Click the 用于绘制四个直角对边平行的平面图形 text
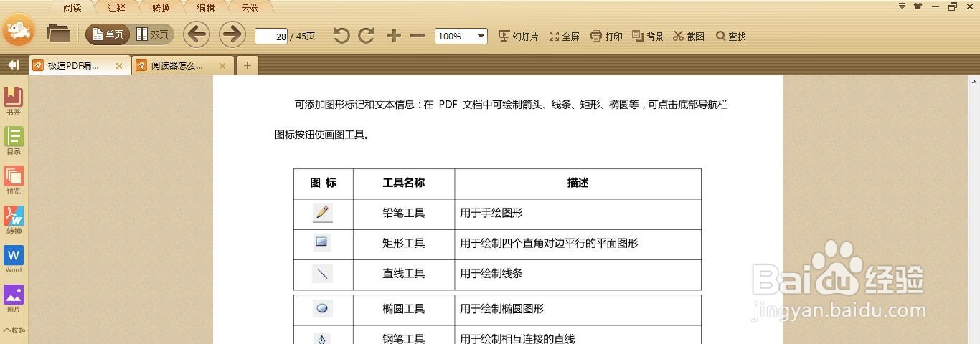This screenshot has width=980, height=344. coord(549,244)
